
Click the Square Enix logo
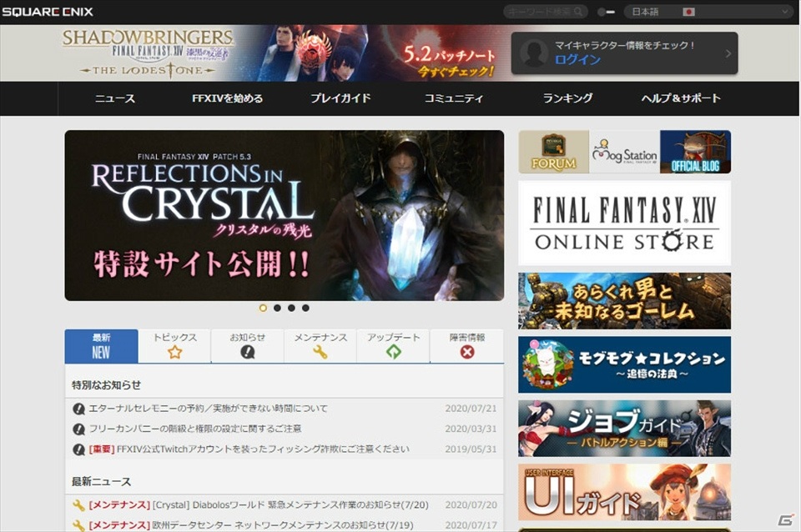[x=48, y=12]
